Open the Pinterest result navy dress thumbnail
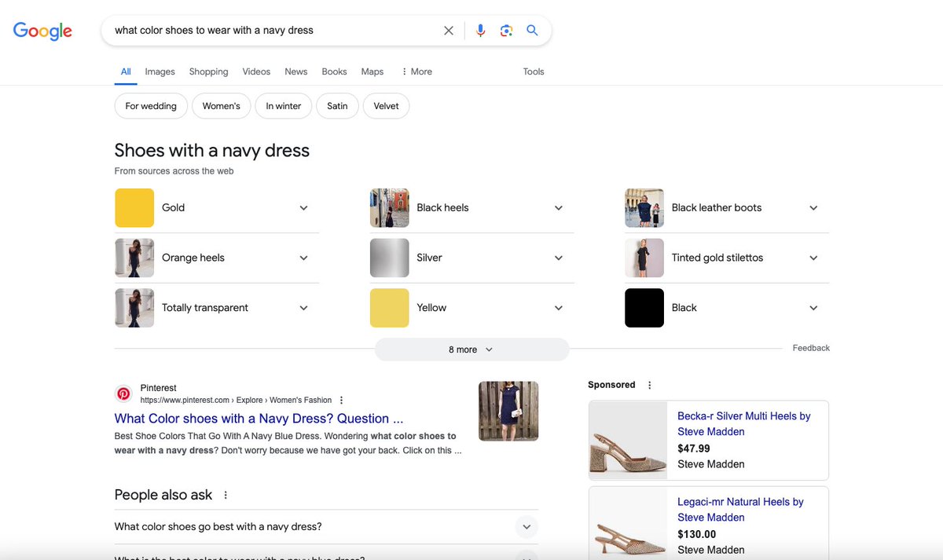Image resolution: width=943 pixels, height=560 pixels. click(x=508, y=412)
